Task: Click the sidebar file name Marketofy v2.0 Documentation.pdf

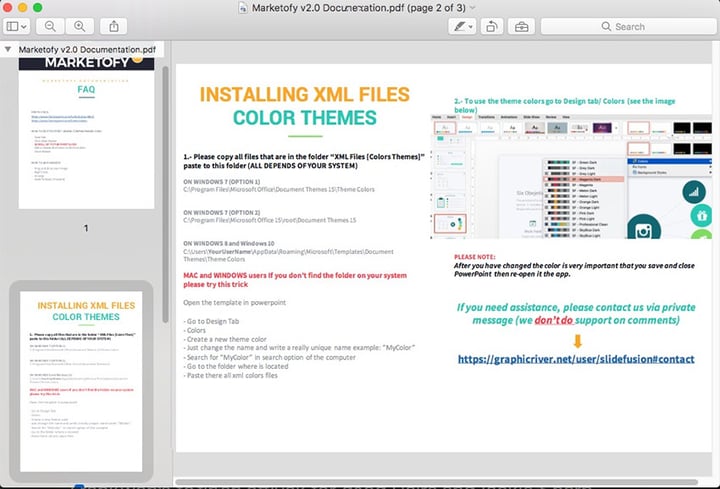Action: coord(87,49)
